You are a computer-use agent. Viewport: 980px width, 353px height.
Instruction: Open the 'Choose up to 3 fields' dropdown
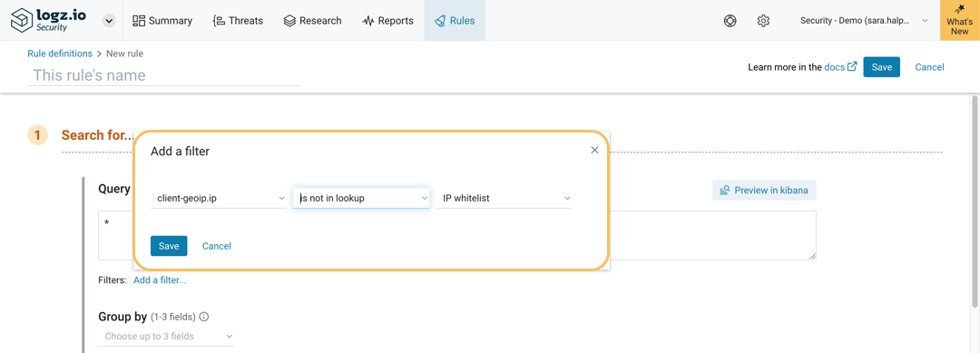coord(166,336)
